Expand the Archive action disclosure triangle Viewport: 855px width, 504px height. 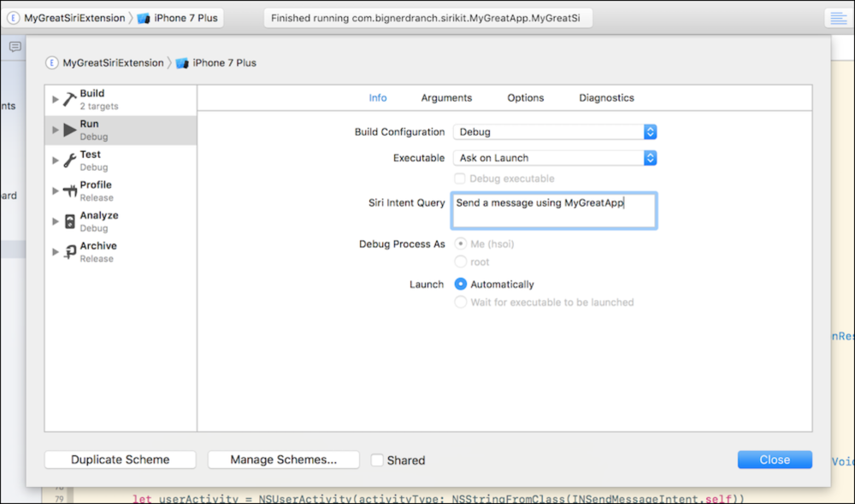55,252
